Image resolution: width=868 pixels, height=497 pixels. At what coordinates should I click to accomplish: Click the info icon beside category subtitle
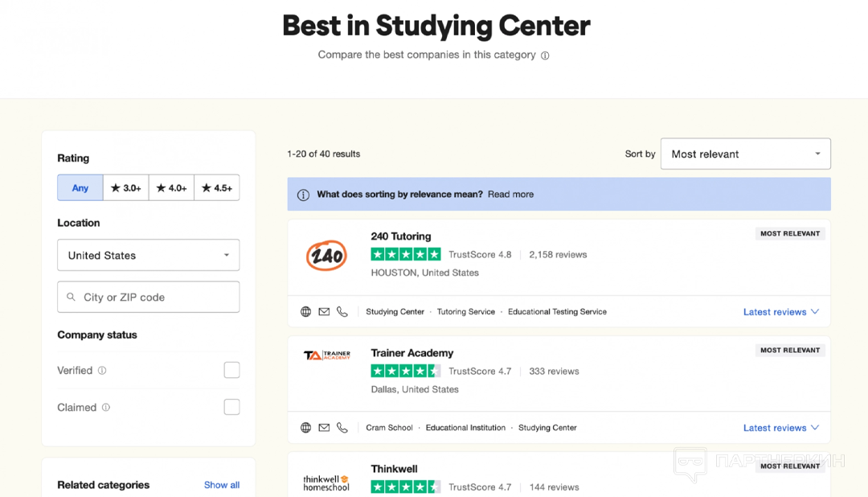[x=545, y=55]
